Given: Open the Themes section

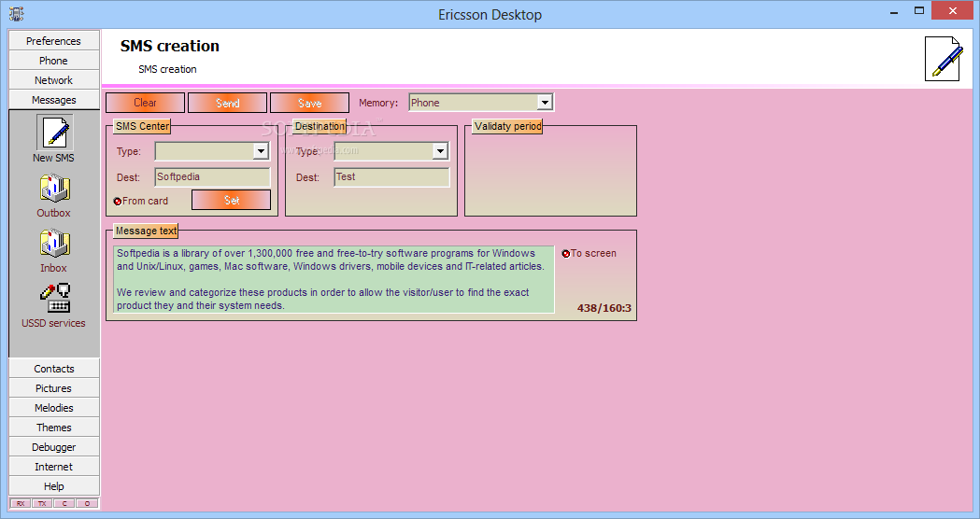Looking at the screenshot, I should coord(54,428).
